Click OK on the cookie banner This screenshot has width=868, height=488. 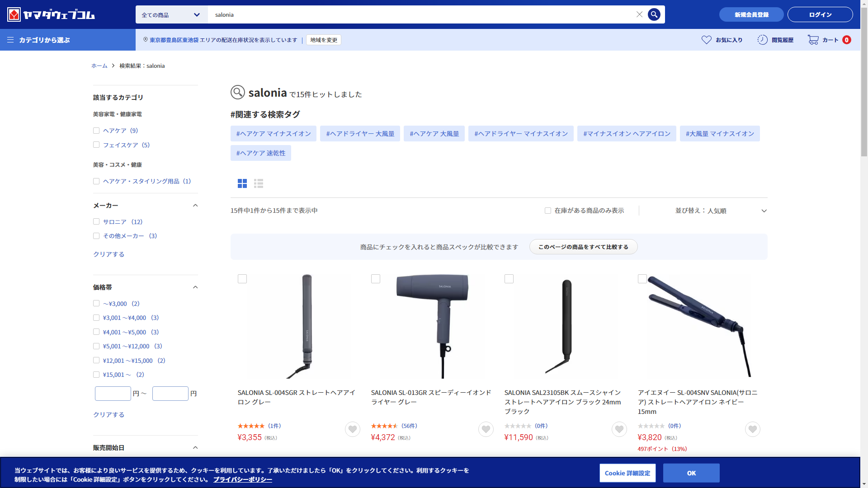pyautogui.click(x=691, y=473)
